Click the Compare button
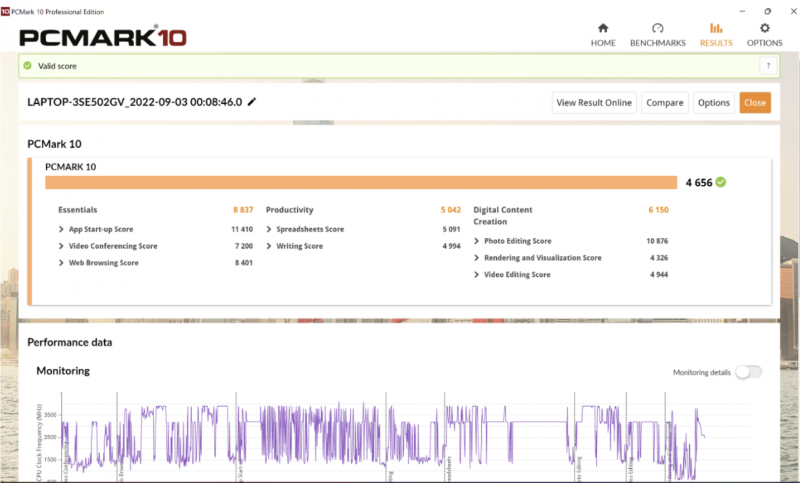Viewport: 800px width, 483px height. (x=664, y=103)
